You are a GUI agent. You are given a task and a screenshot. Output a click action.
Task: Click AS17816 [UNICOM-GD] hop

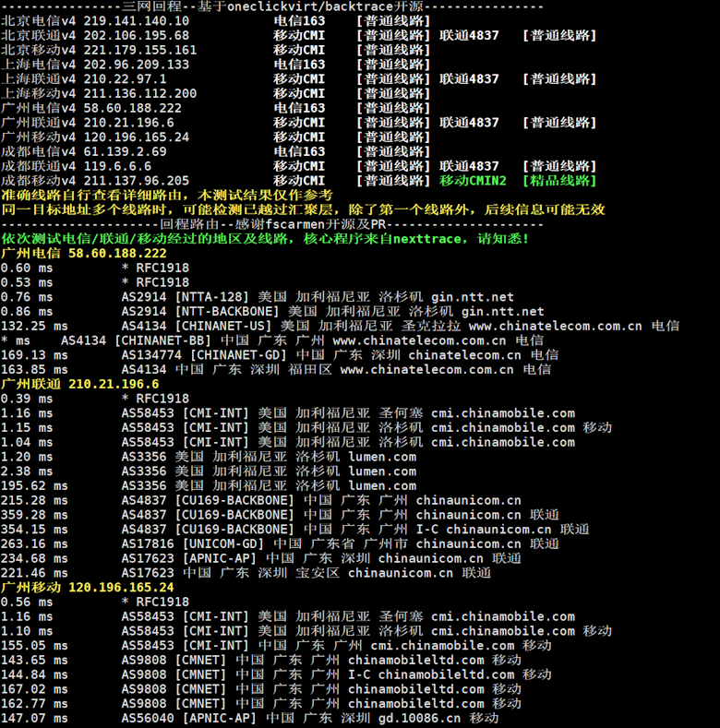tap(280, 543)
